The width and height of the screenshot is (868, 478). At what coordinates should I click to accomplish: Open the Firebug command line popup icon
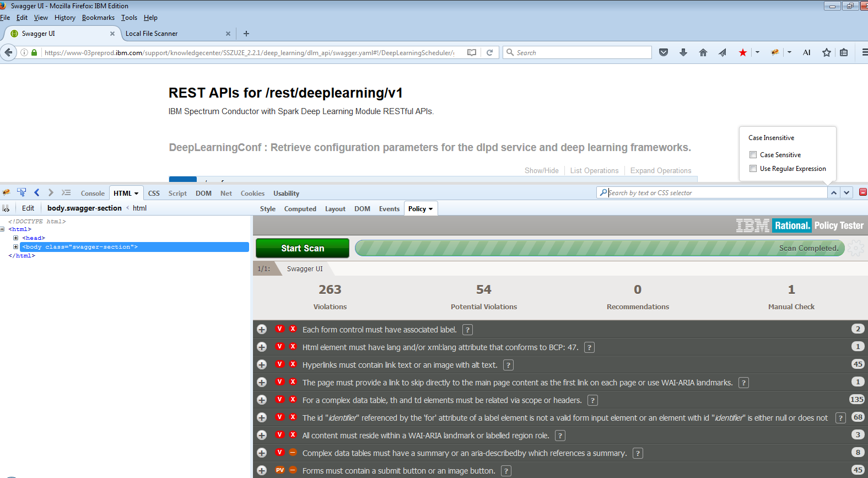[x=66, y=192]
